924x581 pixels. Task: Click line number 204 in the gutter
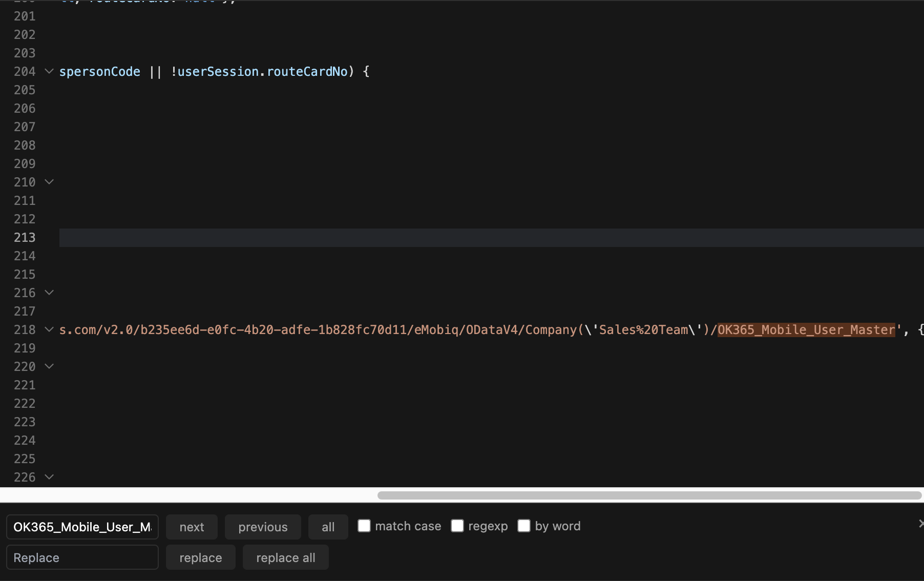pyautogui.click(x=25, y=72)
